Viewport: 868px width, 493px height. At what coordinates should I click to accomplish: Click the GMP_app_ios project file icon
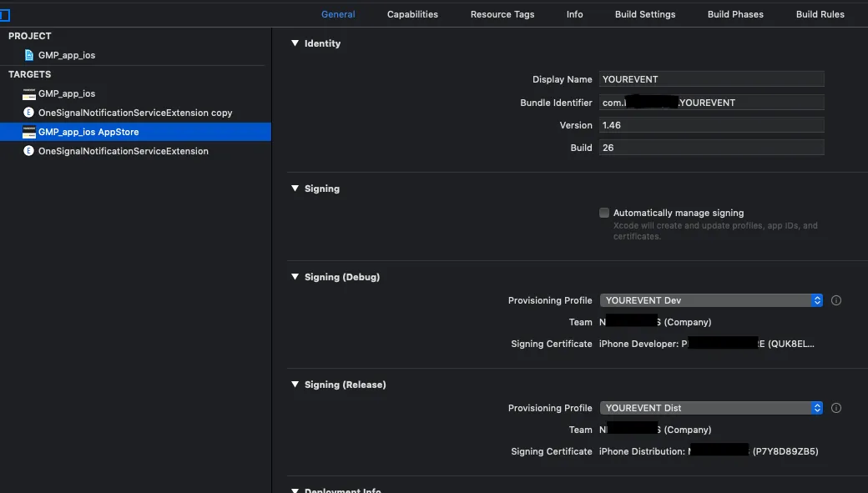point(28,55)
